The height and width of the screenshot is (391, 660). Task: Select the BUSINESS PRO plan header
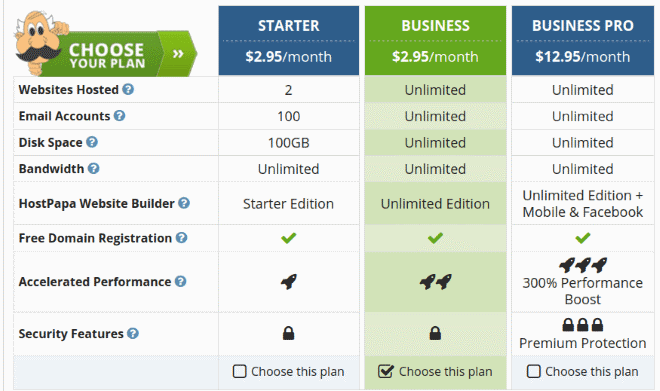point(583,40)
